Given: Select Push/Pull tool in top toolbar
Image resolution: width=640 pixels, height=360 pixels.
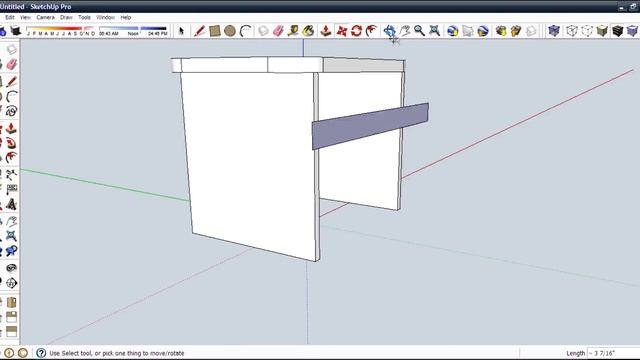Looking at the screenshot, I should (325, 31).
